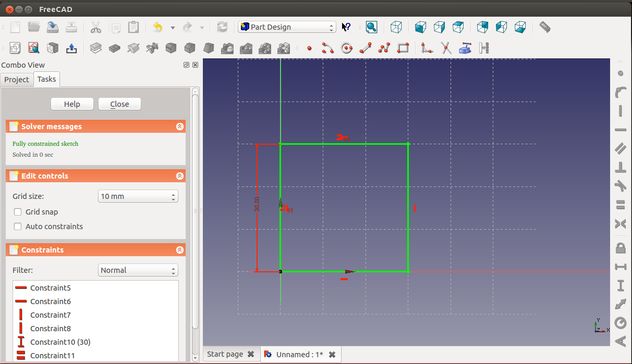Open the Part Design workbench dropdown
Screen dimensions: 632x364
[287, 27]
